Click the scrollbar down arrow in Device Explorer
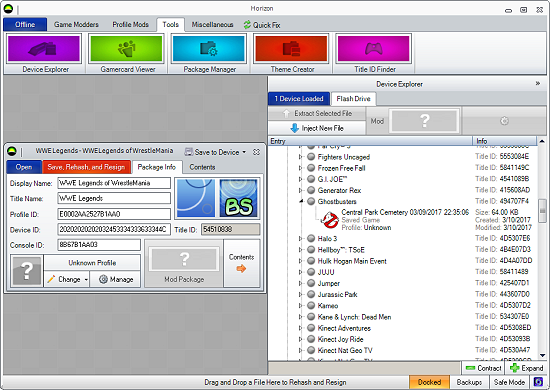 coord(542,356)
